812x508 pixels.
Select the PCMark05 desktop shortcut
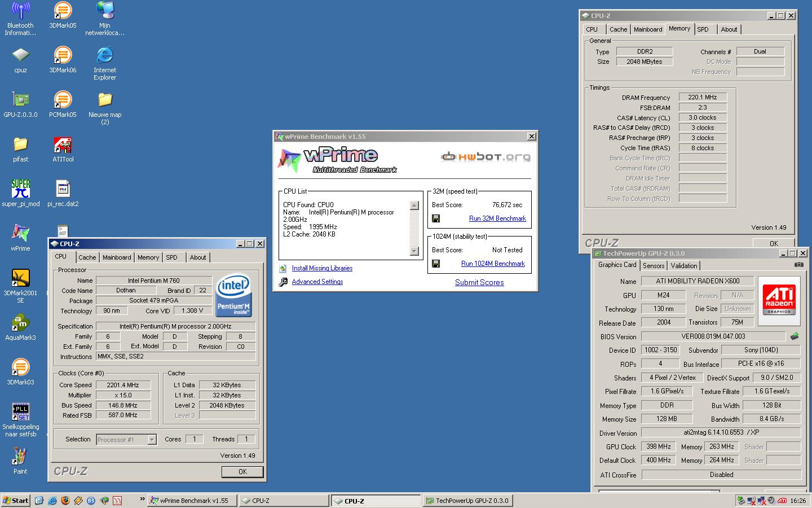pos(63,104)
